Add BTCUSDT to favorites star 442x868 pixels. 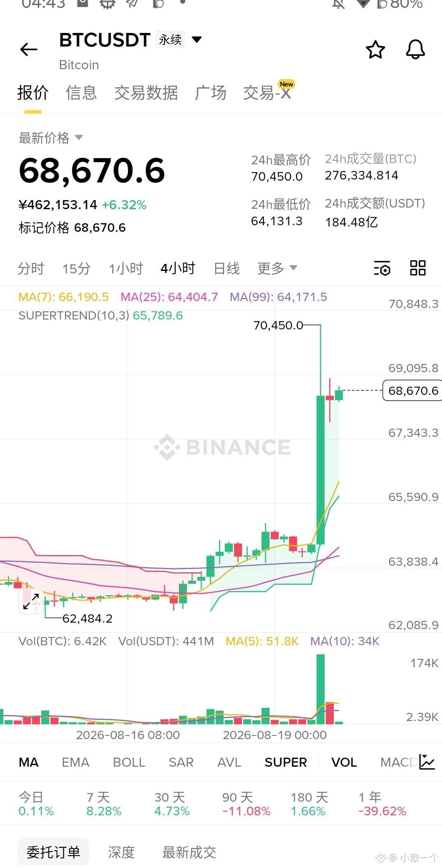(x=375, y=49)
